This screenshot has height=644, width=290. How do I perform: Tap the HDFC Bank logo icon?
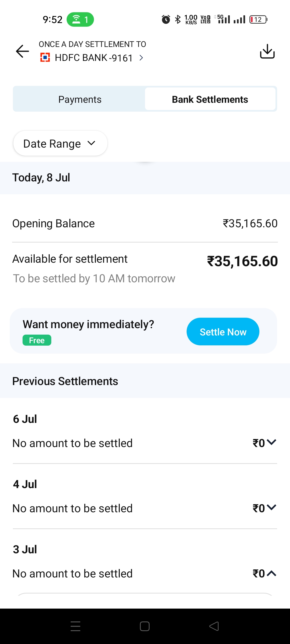click(45, 57)
